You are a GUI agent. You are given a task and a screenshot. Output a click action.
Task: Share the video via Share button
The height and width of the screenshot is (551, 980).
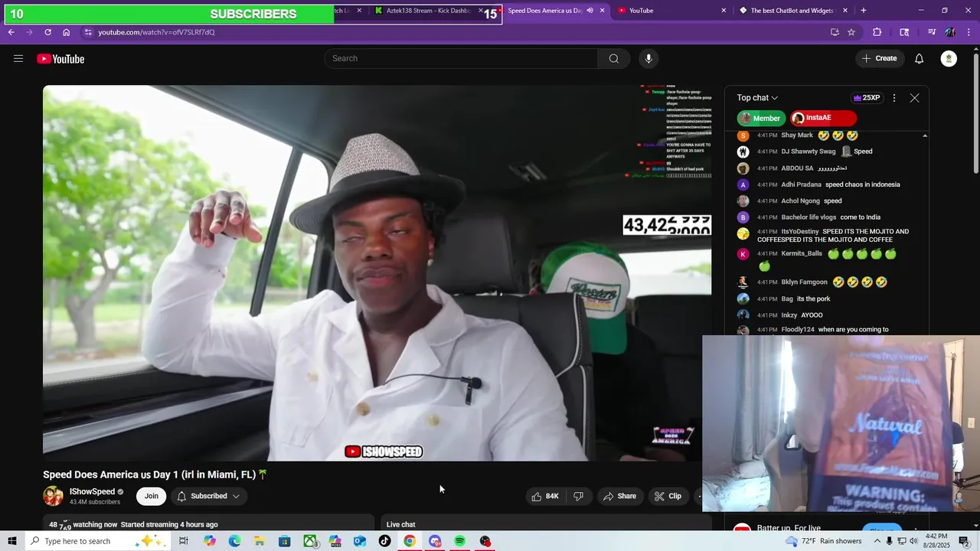tap(619, 496)
